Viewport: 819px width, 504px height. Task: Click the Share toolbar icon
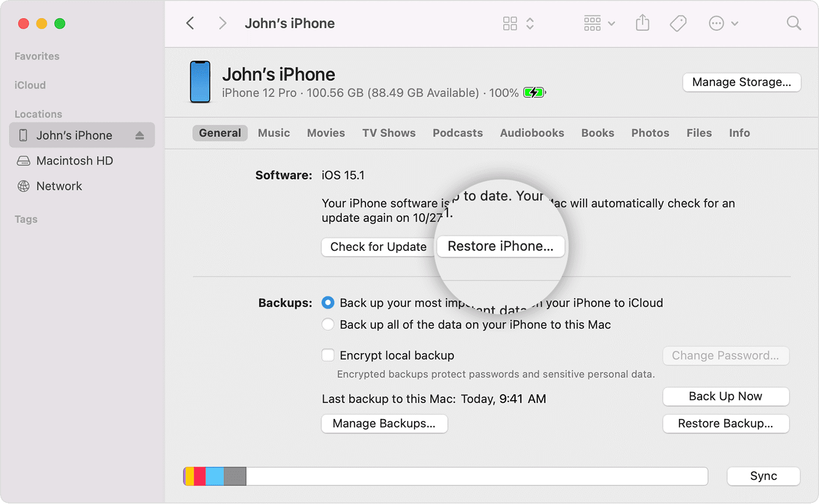coord(643,23)
